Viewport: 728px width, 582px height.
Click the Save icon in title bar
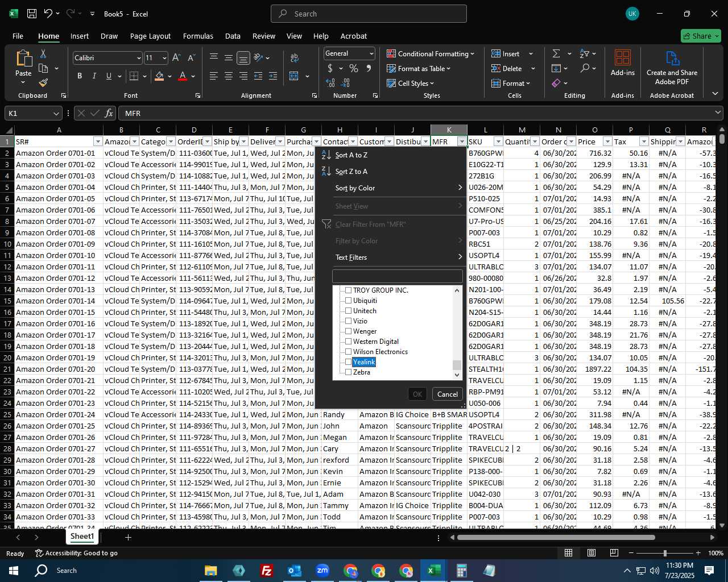click(x=32, y=14)
